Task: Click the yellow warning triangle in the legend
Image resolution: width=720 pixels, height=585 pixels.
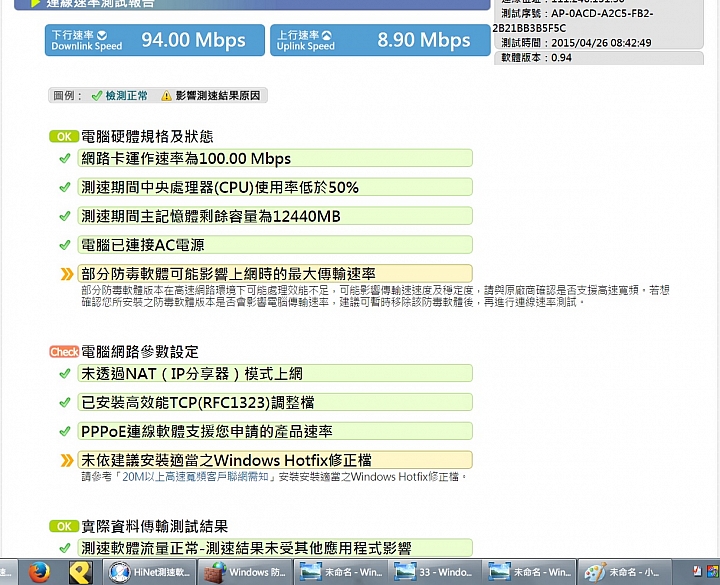Action: [166, 96]
